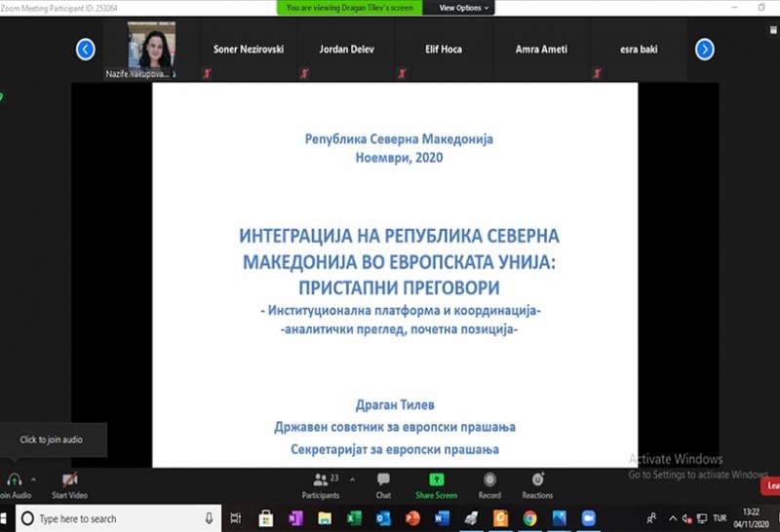
Task: Open the Chat panel
Action: [x=384, y=479]
